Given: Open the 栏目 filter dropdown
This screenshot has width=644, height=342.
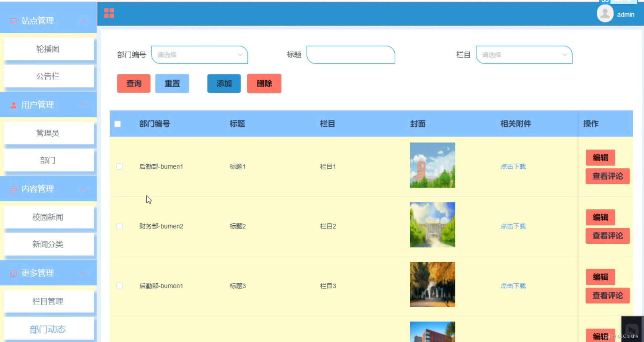Looking at the screenshot, I should (524, 55).
